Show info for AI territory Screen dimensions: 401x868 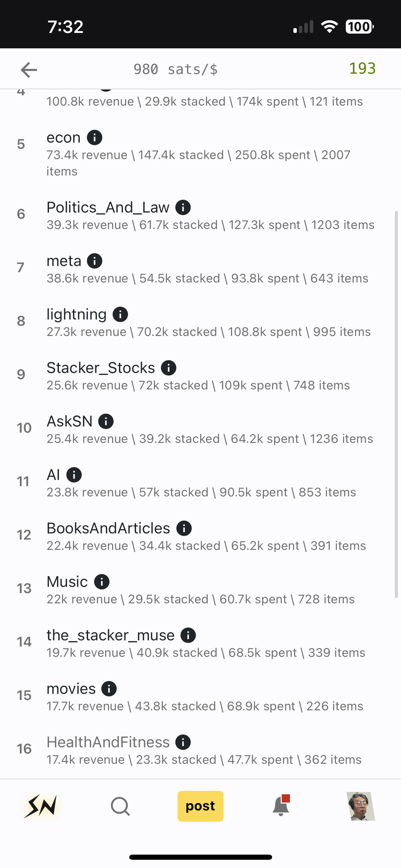tap(74, 475)
